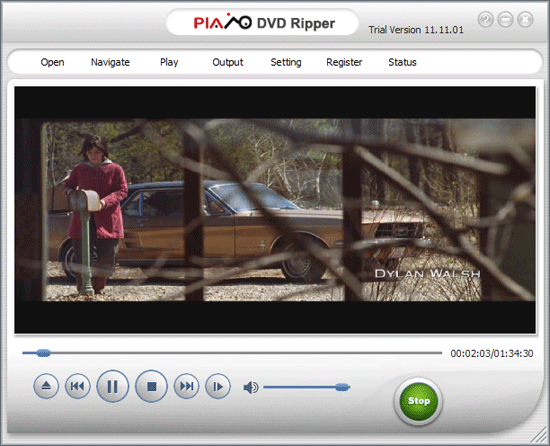Skip to the next chapter
The height and width of the screenshot is (446, 550).
(x=186, y=386)
